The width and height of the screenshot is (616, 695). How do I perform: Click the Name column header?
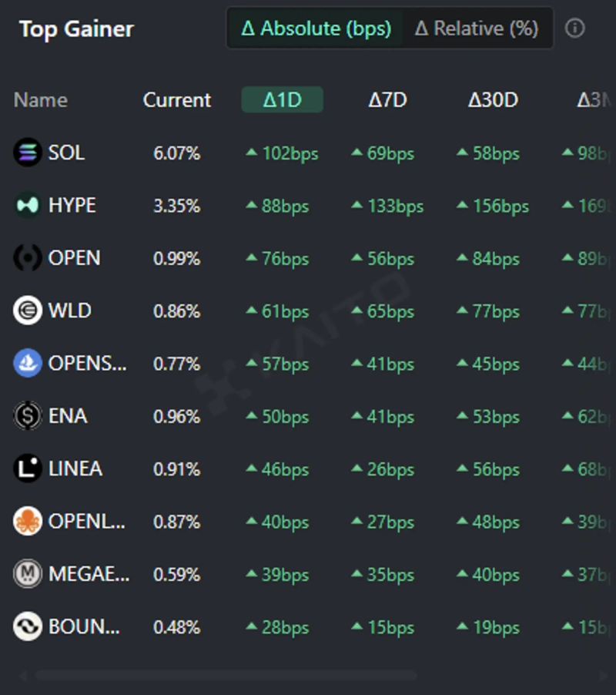[x=40, y=100]
